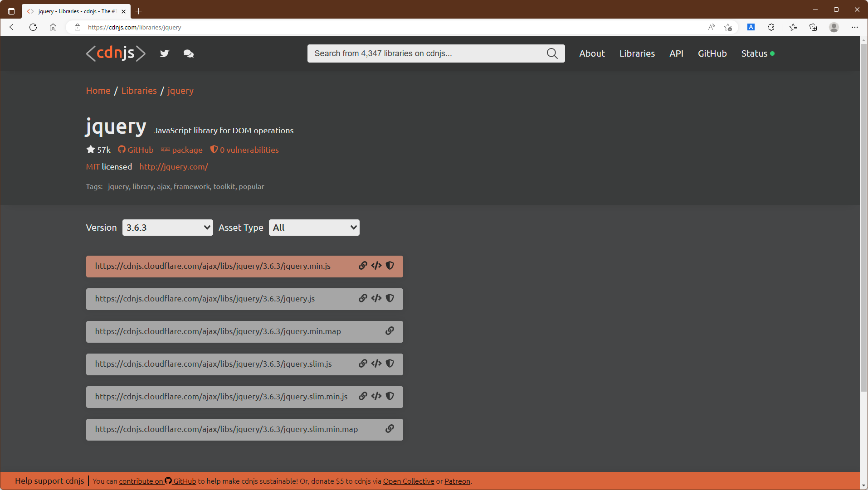This screenshot has height=490, width=868.
Task: View the 0 vulnerabilities link
Action: (244, 150)
